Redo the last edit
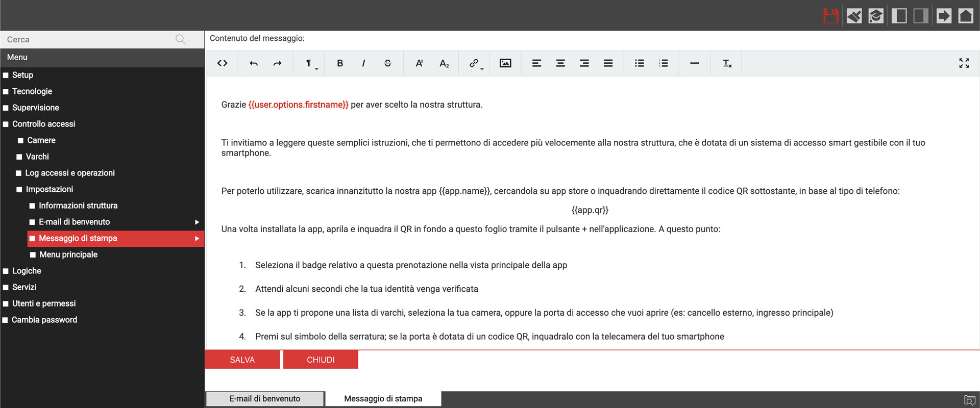Screen dimensions: 980x408 277,63
